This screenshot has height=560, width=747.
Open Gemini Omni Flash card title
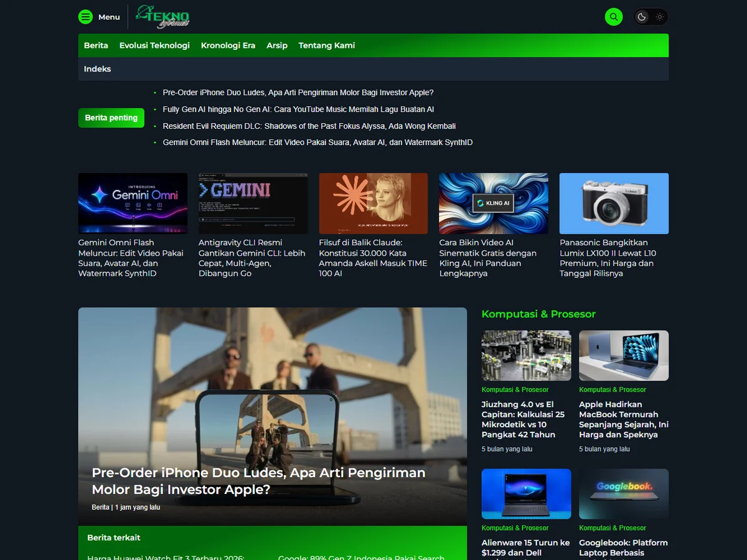[x=131, y=258]
